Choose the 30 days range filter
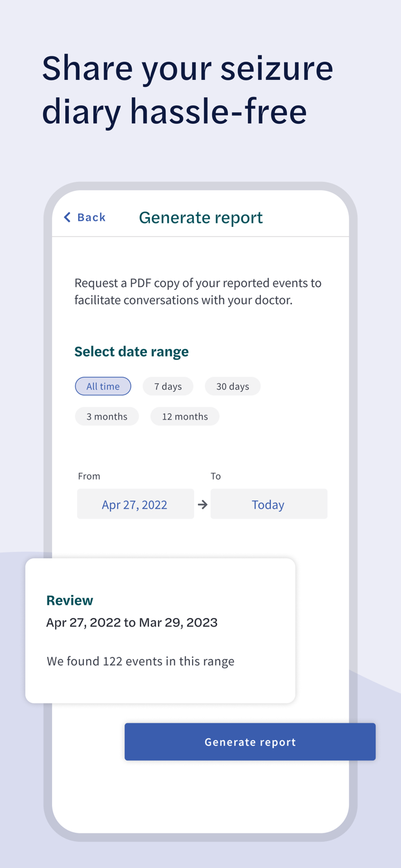This screenshot has width=401, height=868. [233, 386]
